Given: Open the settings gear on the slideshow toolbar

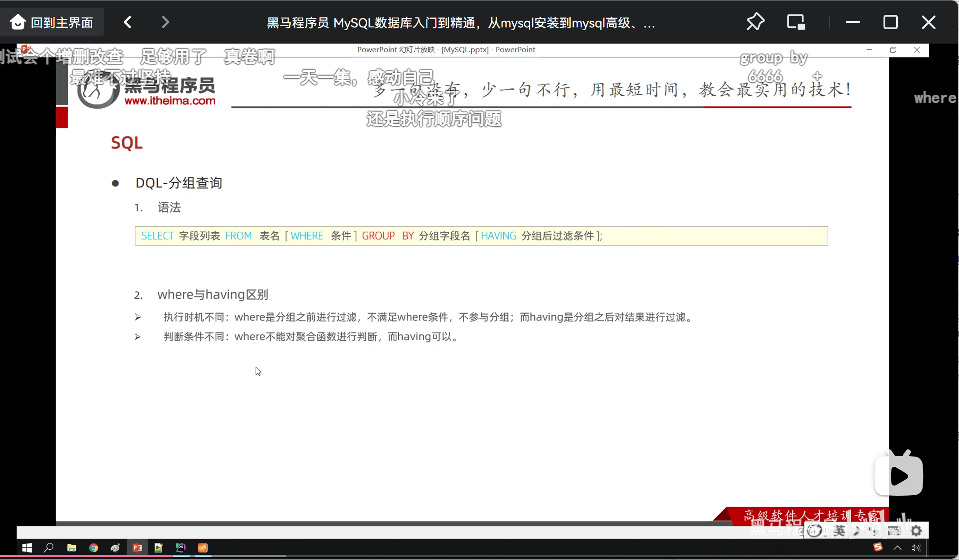Looking at the screenshot, I should click(x=916, y=531).
